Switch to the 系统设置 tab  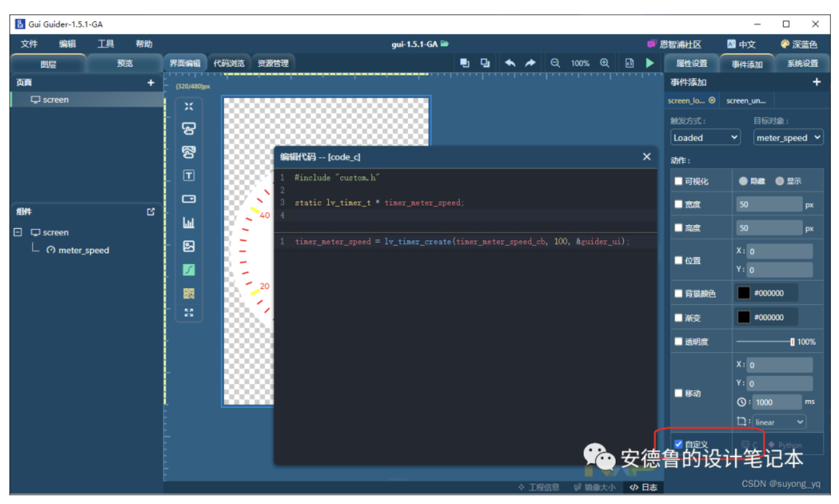[x=802, y=63]
